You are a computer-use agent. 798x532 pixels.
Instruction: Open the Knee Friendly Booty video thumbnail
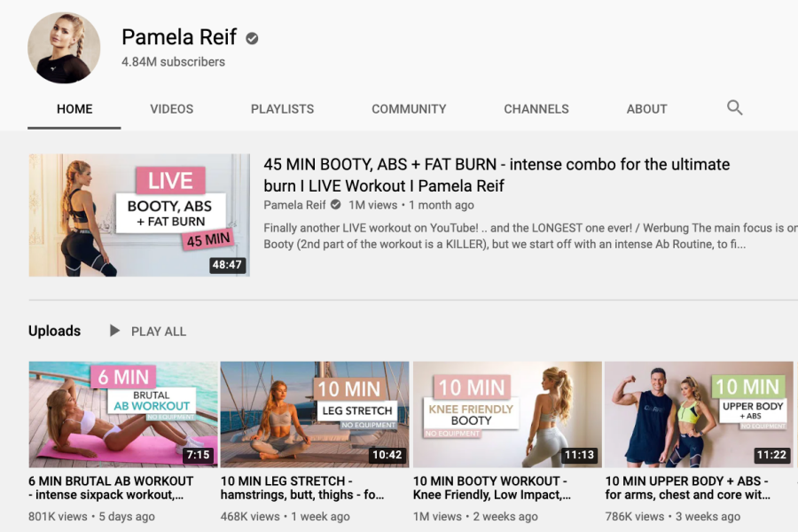pyautogui.click(x=507, y=414)
